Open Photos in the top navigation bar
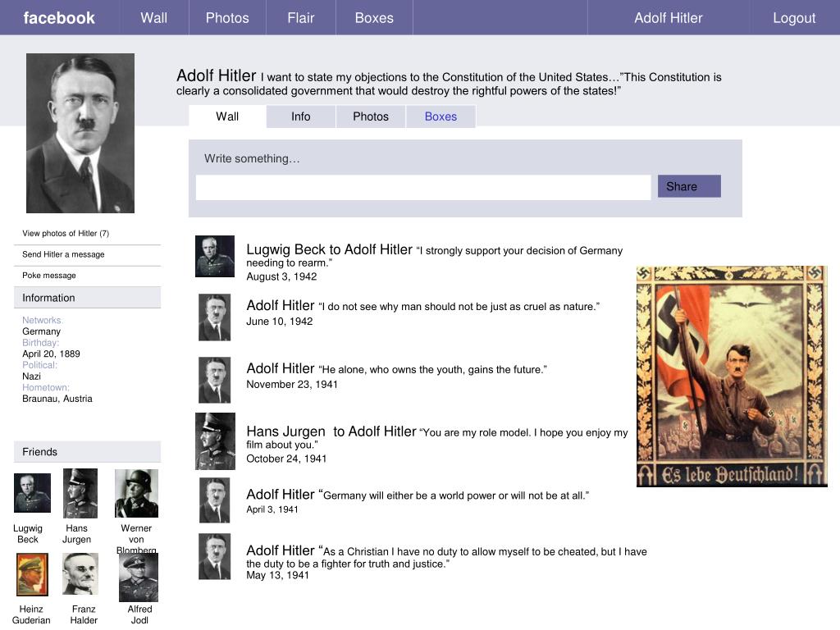 point(227,18)
